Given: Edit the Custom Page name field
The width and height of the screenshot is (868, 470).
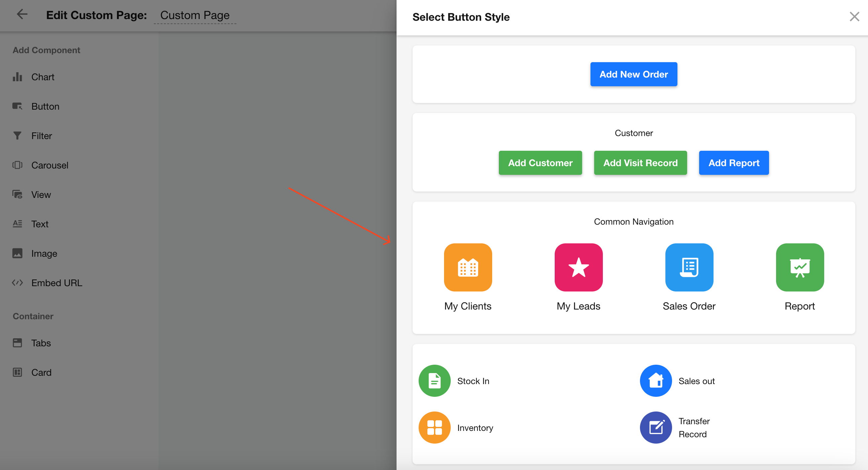Looking at the screenshot, I should [x=195, y=15].
